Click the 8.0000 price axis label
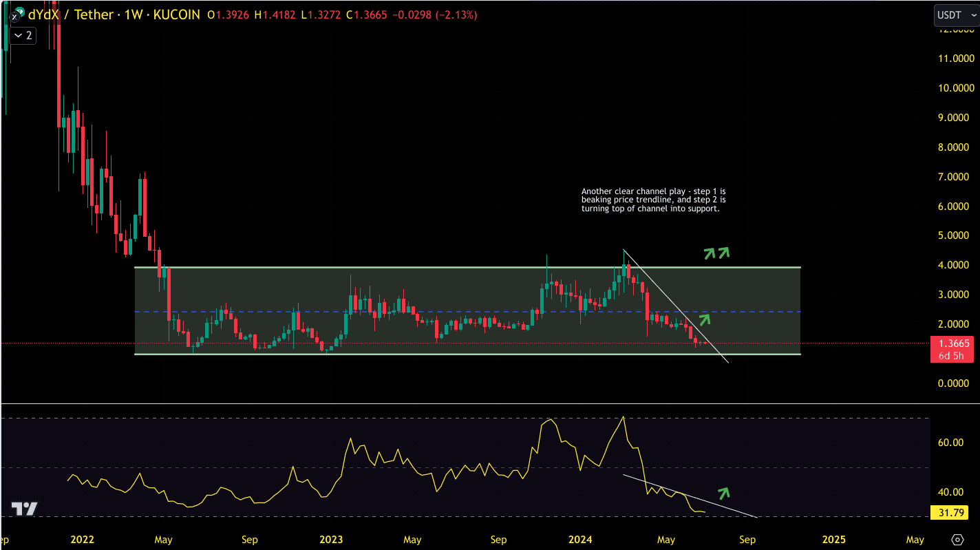The image size is (980, 550). click(952, 147)
